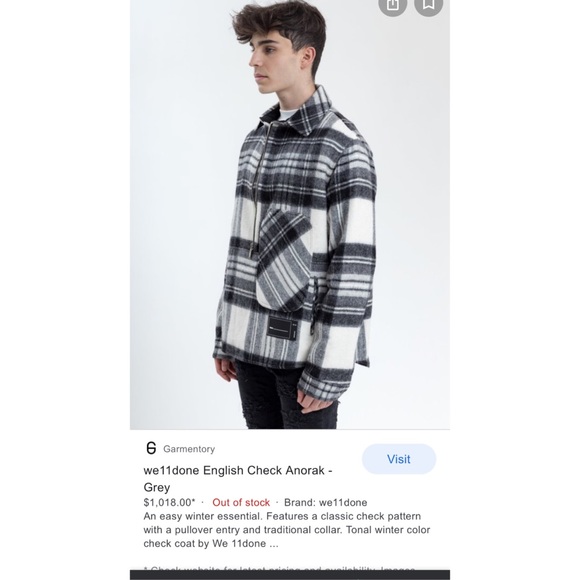Expand the truncated product description ellipsis
This screenshot has width=580, height=580.
[x=274, y=544]
